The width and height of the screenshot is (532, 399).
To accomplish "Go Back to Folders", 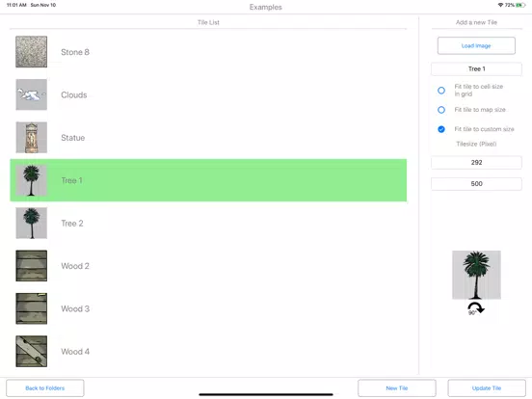I will 44,387.
